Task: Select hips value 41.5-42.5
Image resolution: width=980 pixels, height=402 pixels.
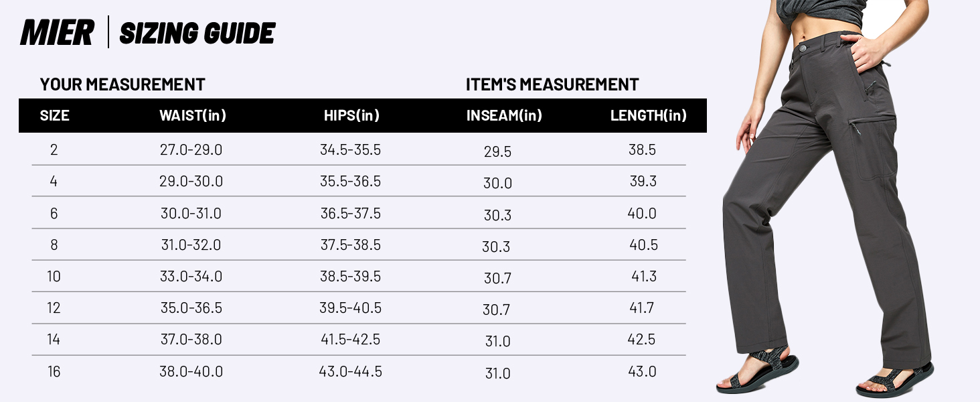Action: 350,340
